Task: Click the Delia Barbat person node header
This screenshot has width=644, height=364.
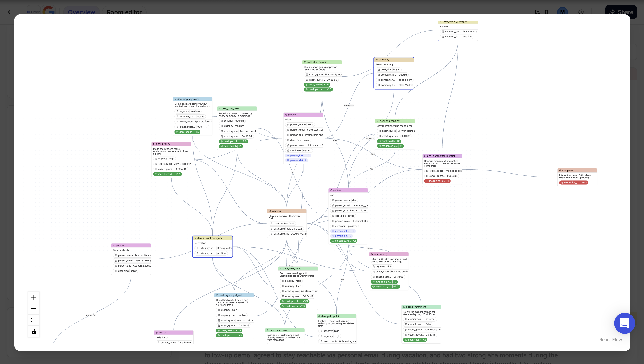Action: coord(173,332)
